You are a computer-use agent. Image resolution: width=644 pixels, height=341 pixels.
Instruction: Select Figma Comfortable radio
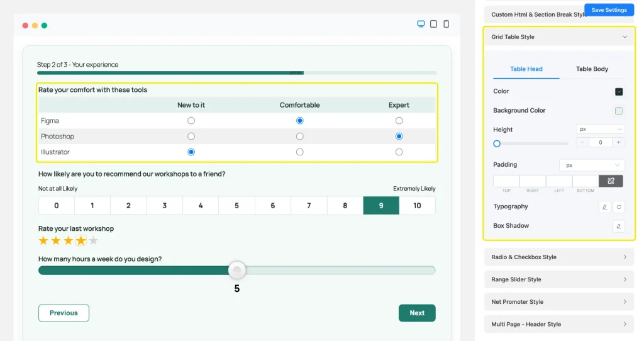[x=300, y=121]
